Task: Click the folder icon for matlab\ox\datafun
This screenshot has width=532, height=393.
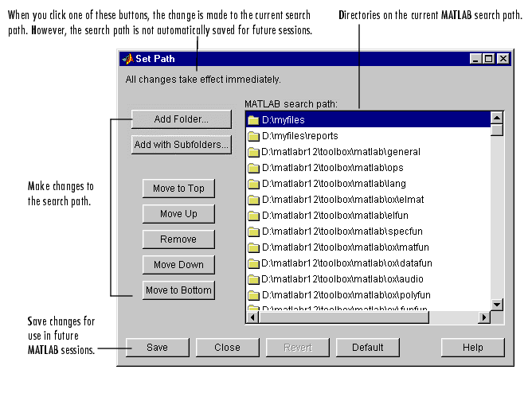Action: click(x=253, y=263)
